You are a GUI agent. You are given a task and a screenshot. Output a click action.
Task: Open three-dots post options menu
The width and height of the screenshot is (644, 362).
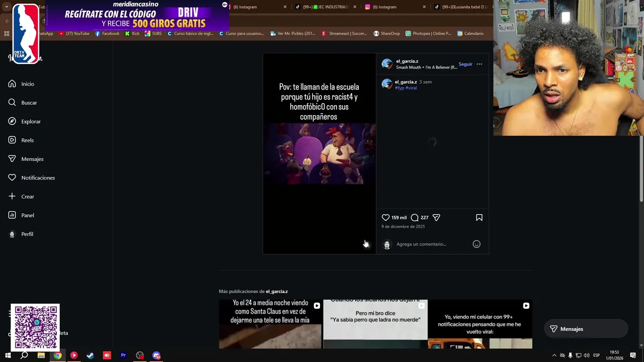pyautogui.click(x=479, y=64)
